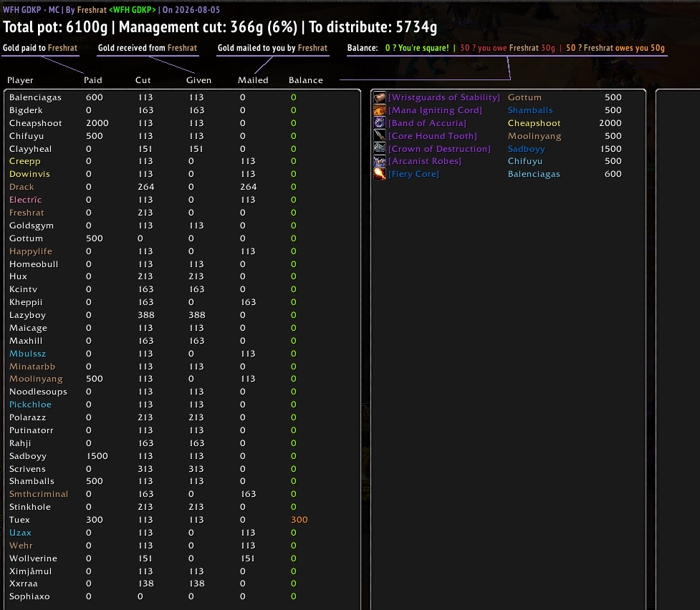Viewport: 700px width, 610px height.
Task: Select player Homeobull row
Action: (182, 264)
